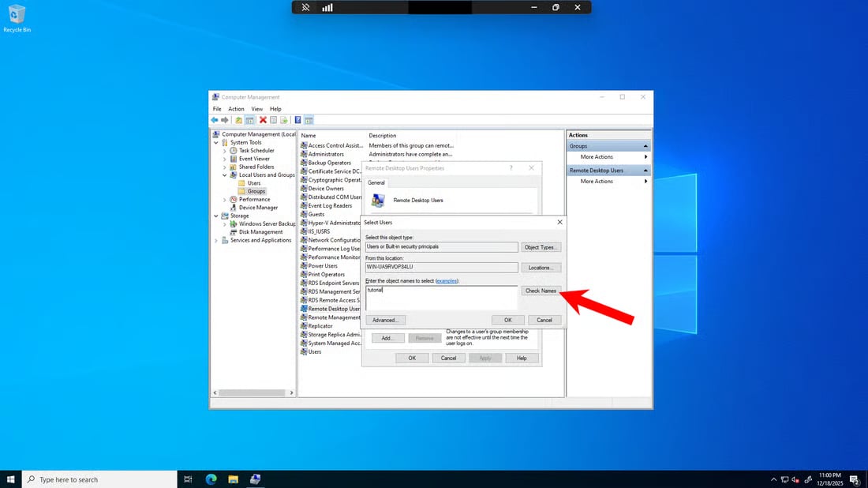
Task: Collapse the Storage node
Action: coord(216,216)
